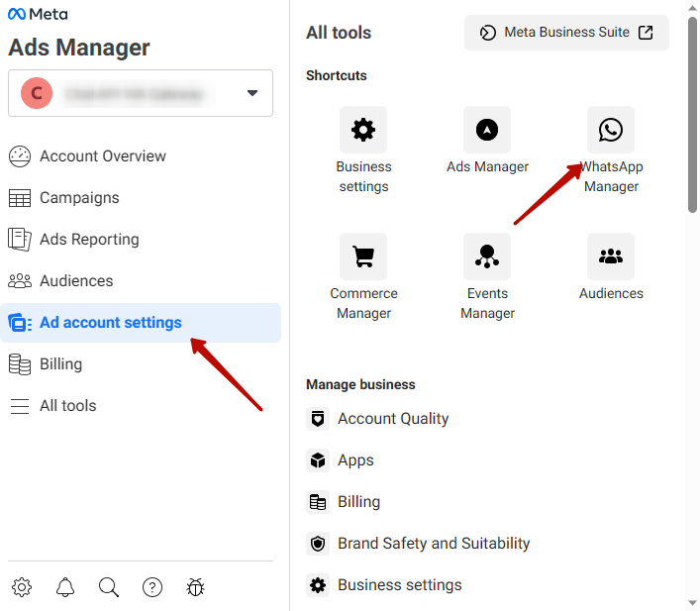This screenshot has width=700, height=611.
Task: Click the All tools hamburger icon
Action: 20,406
